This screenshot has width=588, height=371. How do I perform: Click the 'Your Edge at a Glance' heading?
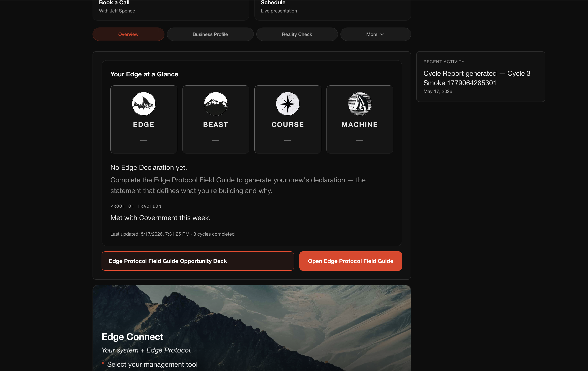[x=144, y=74]
